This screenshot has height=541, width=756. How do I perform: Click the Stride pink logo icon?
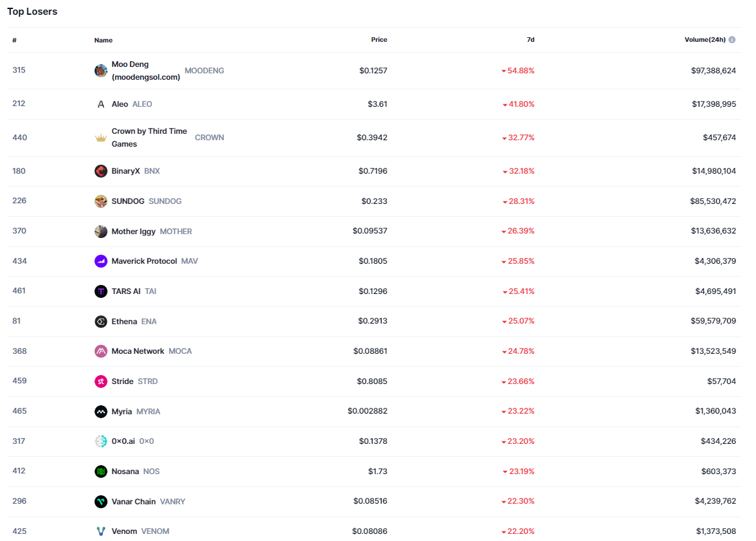coord(100,381)
